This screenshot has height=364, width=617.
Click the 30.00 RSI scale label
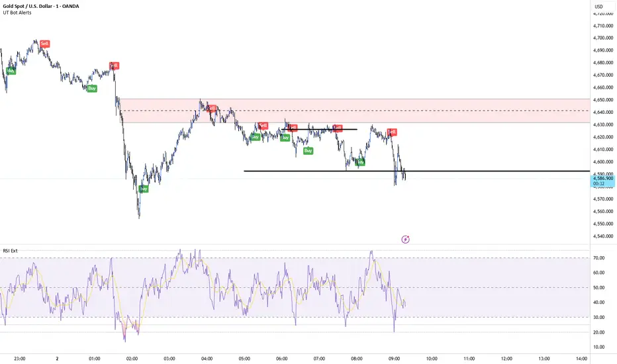point(599,318)
